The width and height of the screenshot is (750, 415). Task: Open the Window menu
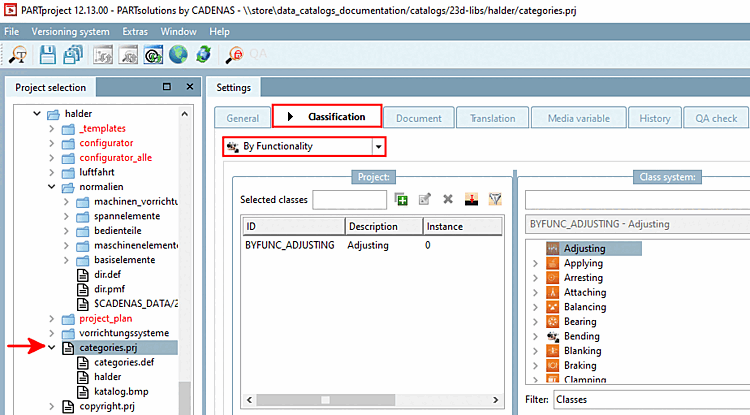[x=178, y=32]
